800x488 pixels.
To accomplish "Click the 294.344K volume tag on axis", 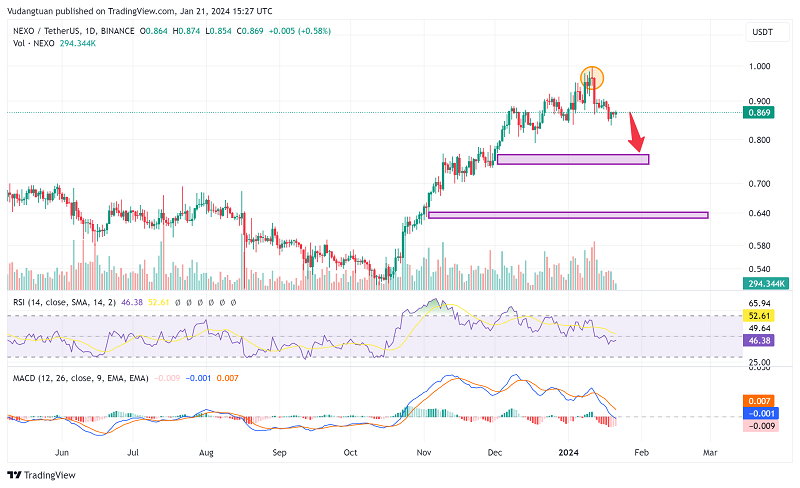I will (x=762, y=283).
